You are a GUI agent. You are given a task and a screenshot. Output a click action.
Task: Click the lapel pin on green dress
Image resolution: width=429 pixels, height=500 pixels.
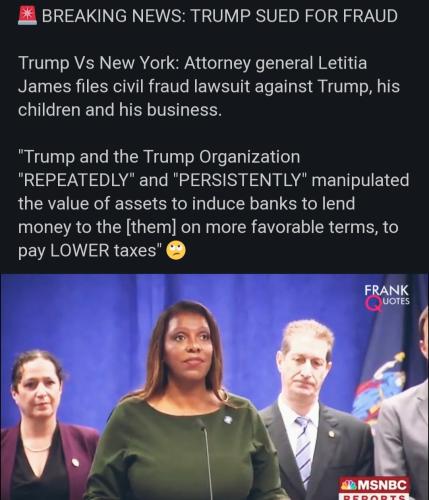[228, 419]
